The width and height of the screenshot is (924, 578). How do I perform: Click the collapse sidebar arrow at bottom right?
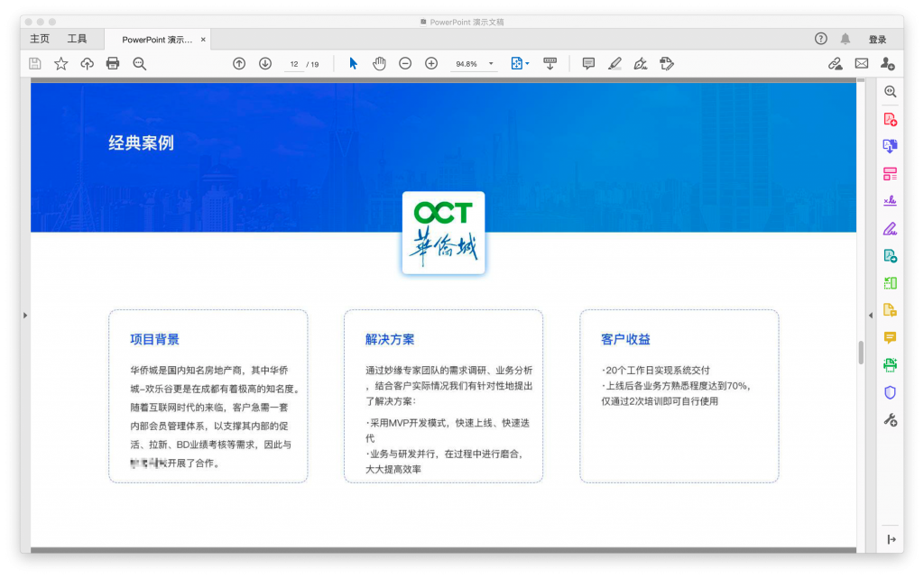(x=891, y=539)
